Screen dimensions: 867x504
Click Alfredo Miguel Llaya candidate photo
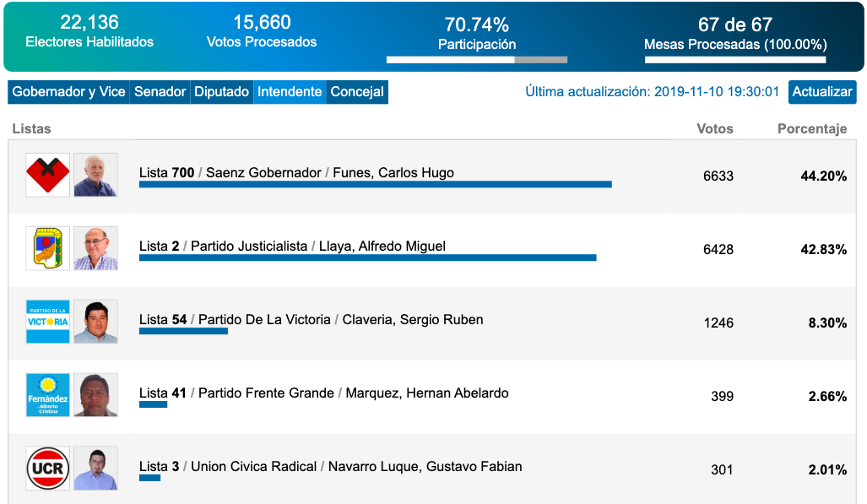tap(95, 248)
